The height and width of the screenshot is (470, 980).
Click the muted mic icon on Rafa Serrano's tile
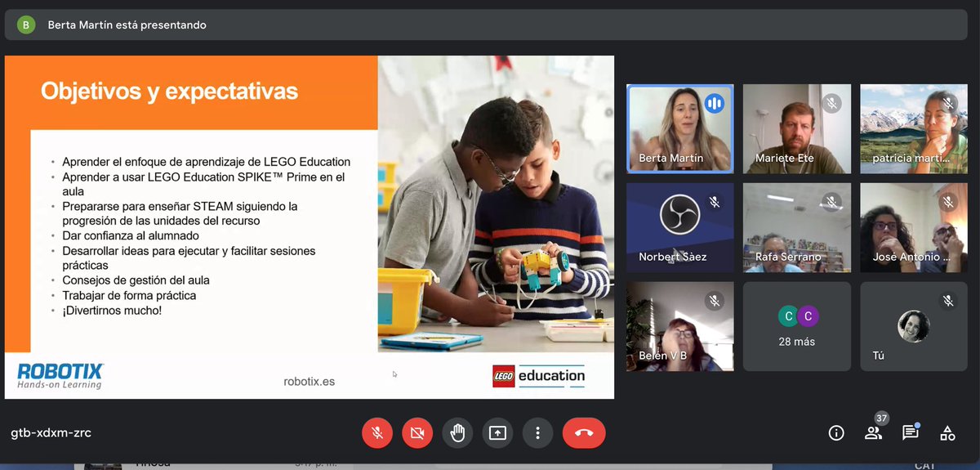click(831, 202)
